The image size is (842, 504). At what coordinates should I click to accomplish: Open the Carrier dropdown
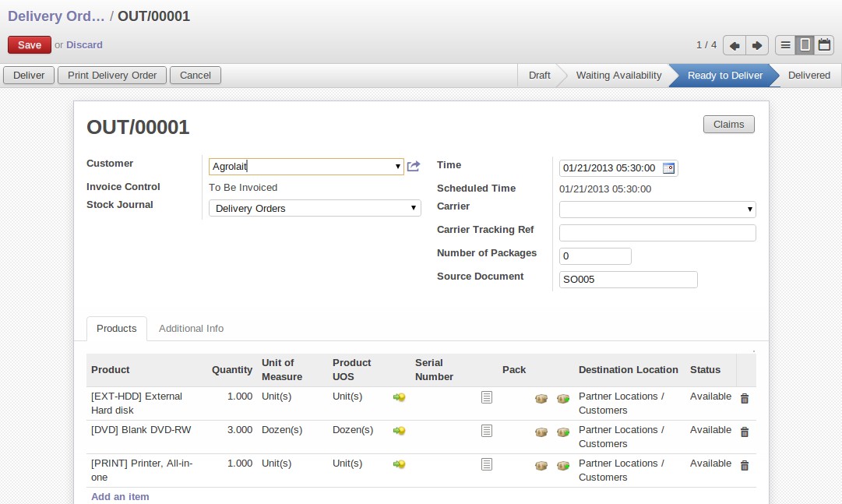(749, 210)
